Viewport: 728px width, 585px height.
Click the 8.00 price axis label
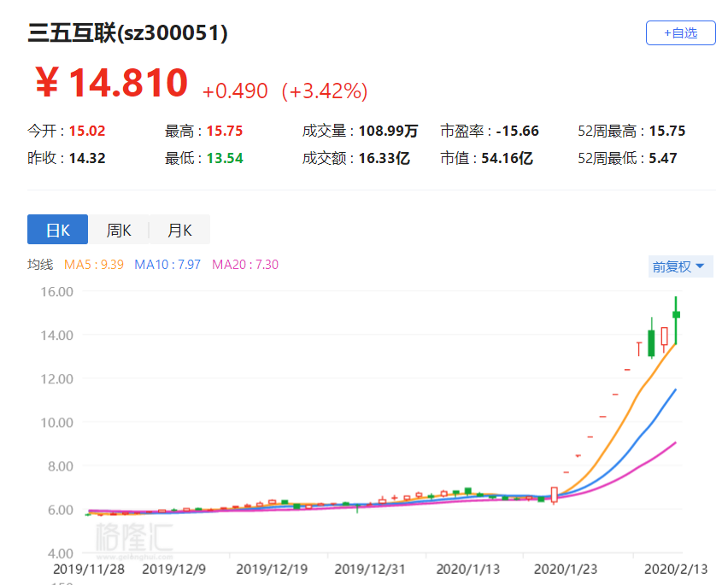[x=61, y=466]
